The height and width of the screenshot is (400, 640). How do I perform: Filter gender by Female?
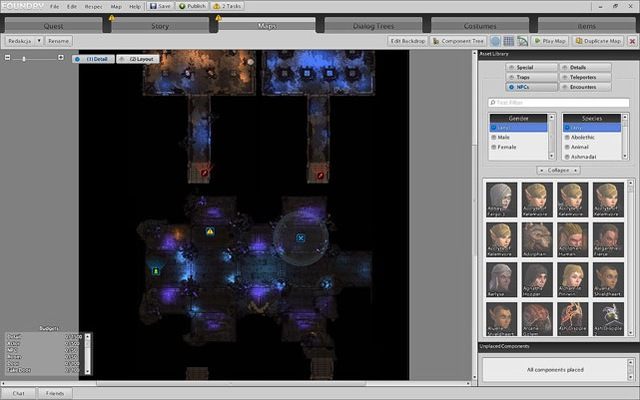tap(518, 147)
